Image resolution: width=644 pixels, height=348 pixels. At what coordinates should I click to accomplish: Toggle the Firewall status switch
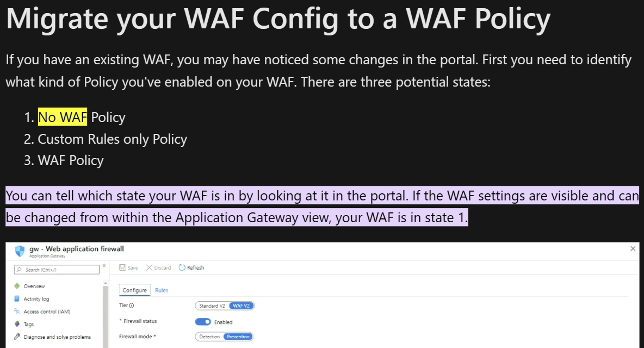(203, 322)
